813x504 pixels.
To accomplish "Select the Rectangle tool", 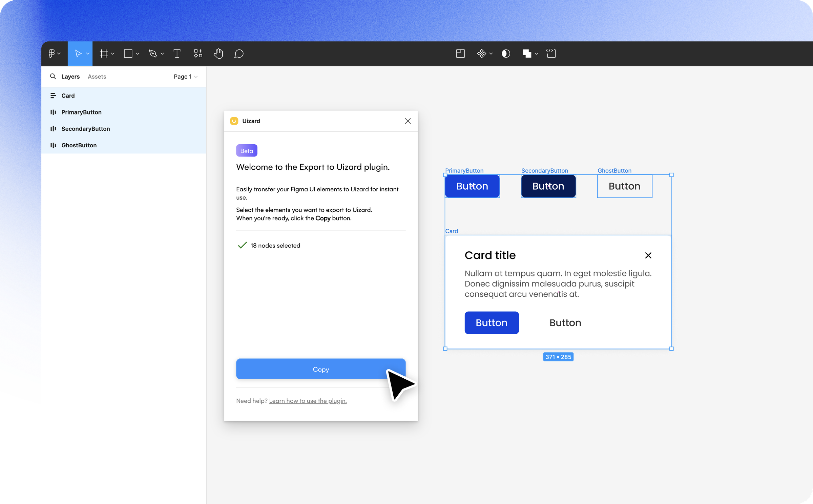I will tap(128, 54).
